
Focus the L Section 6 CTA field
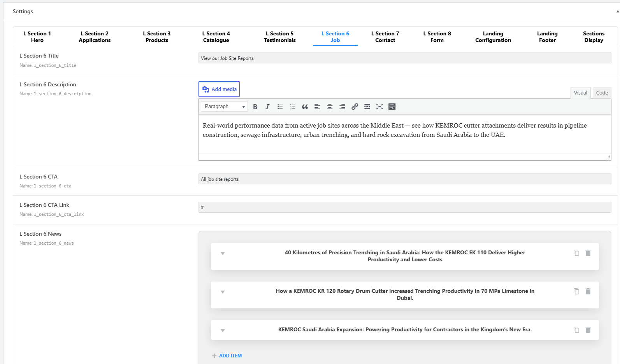[405, 179]
